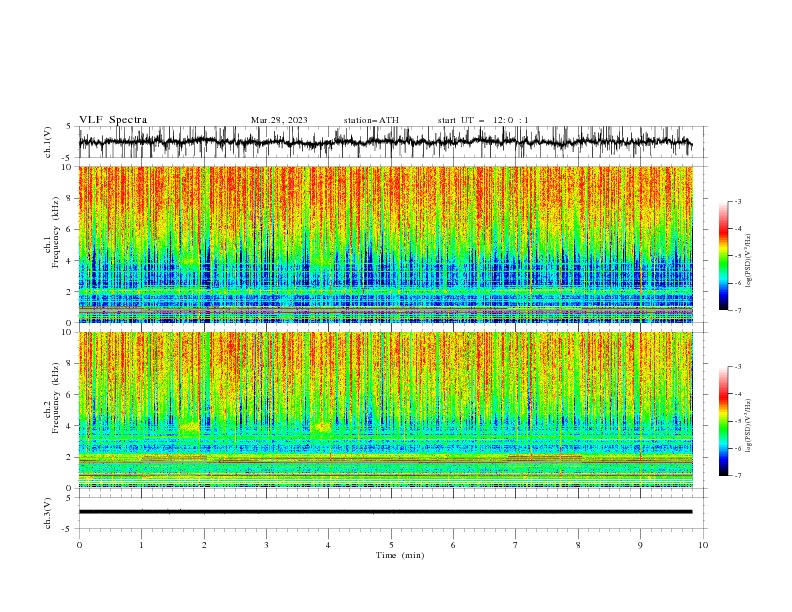
Task: Click time axis tick label "1"
Action: pyautogui.click(x=141, y=545)
